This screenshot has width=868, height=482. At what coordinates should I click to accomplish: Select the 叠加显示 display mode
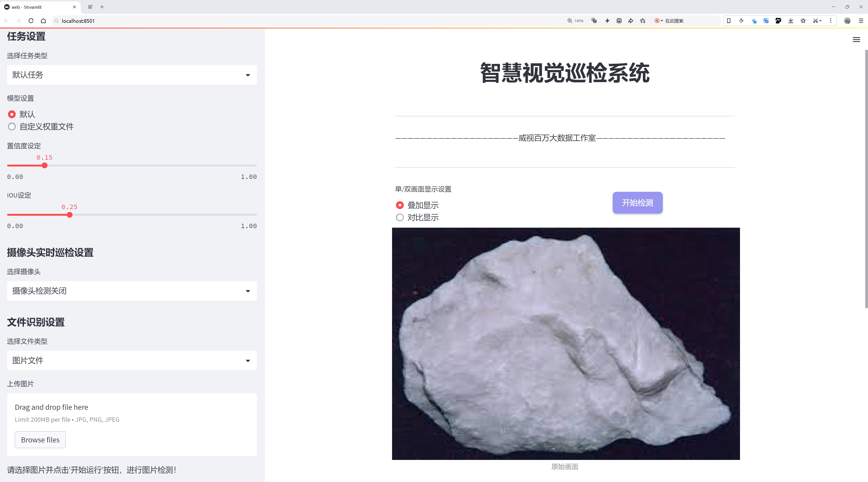[400, 205]
